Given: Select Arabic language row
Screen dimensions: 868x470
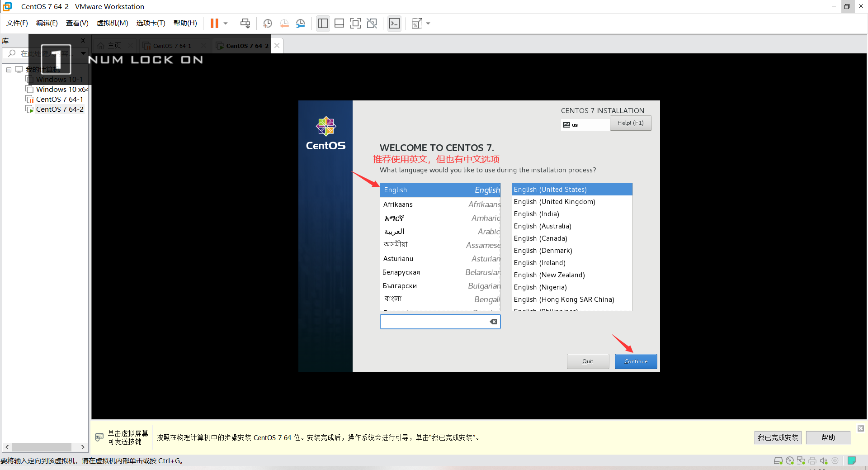Looking at the screenshot, I should (x=440, y=232).
